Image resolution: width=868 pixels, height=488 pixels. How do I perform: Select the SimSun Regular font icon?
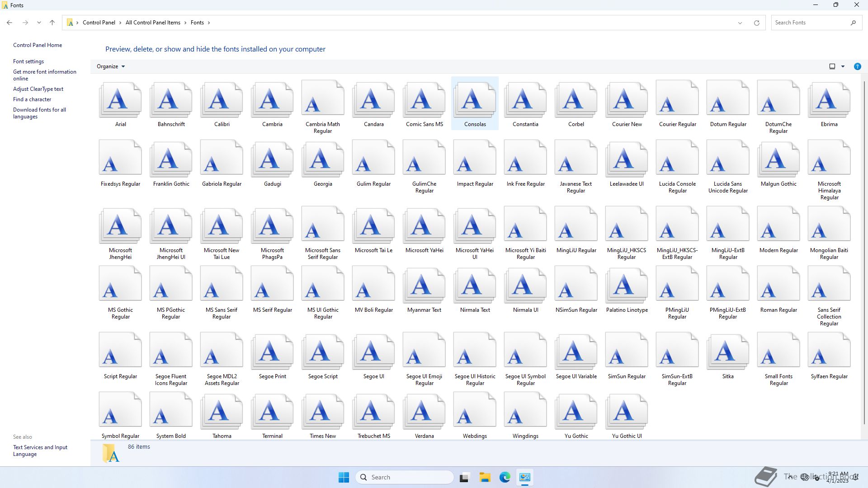627,350
